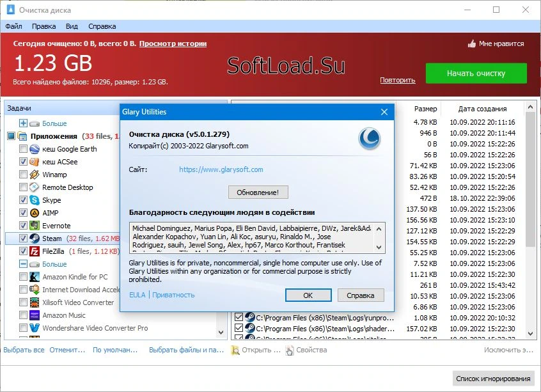Open the Просмотр истории link

(x=173, y=44)
